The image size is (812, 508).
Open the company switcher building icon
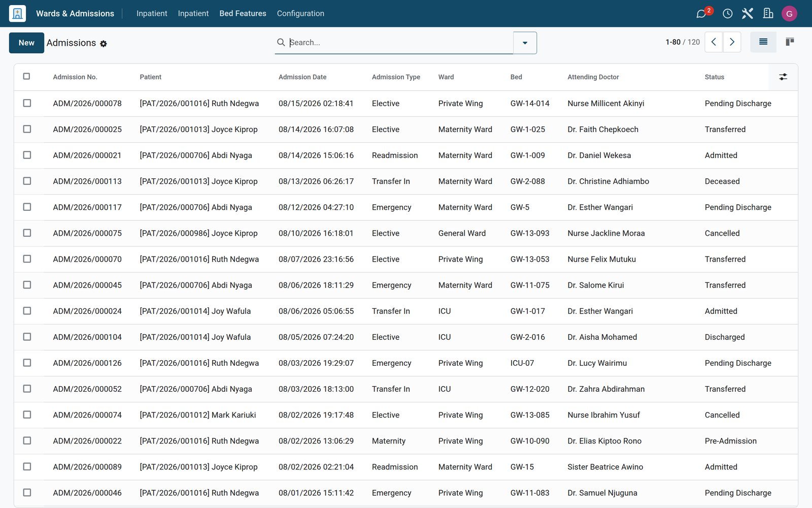(768, 13)
